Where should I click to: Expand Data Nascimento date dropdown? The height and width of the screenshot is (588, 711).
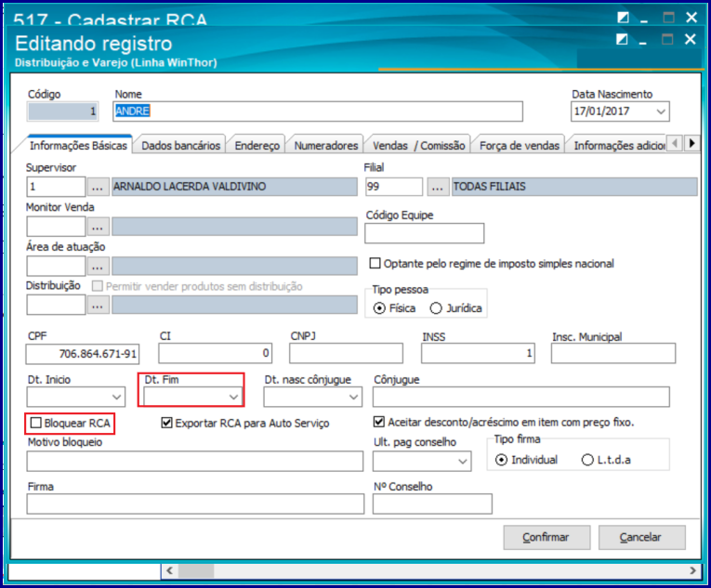point(661,111)
